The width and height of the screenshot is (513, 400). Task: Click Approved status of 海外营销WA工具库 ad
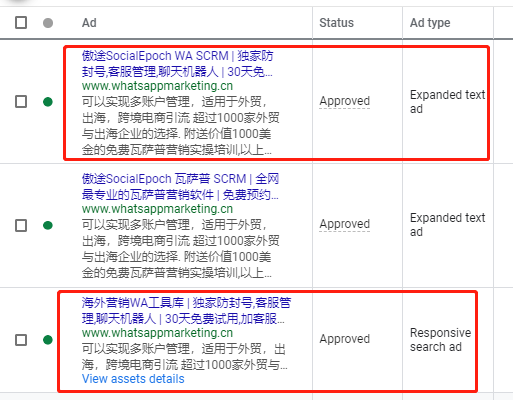tap(345, 339)
